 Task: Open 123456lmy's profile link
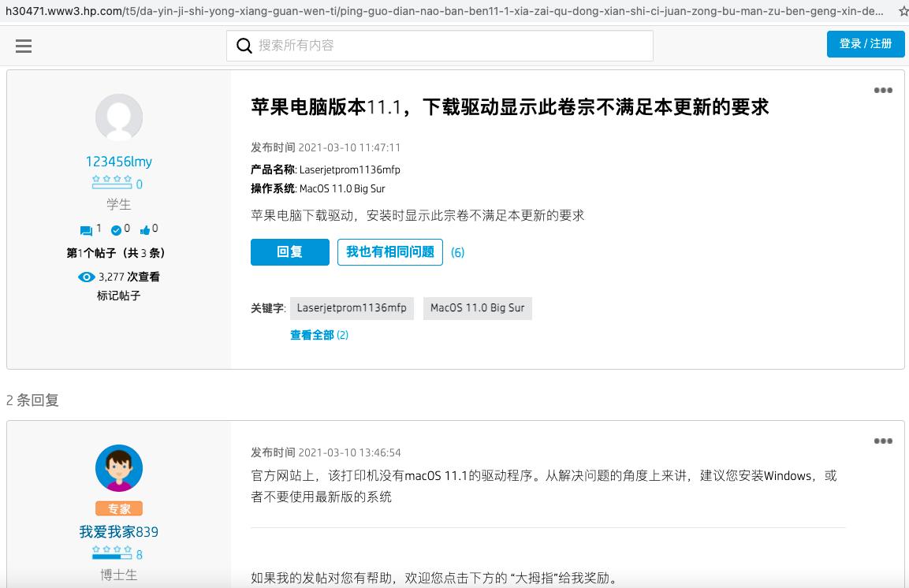[x=118, y=162]
